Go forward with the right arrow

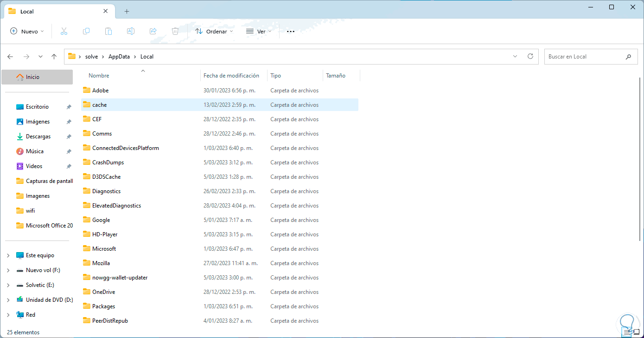click(26, 57)
